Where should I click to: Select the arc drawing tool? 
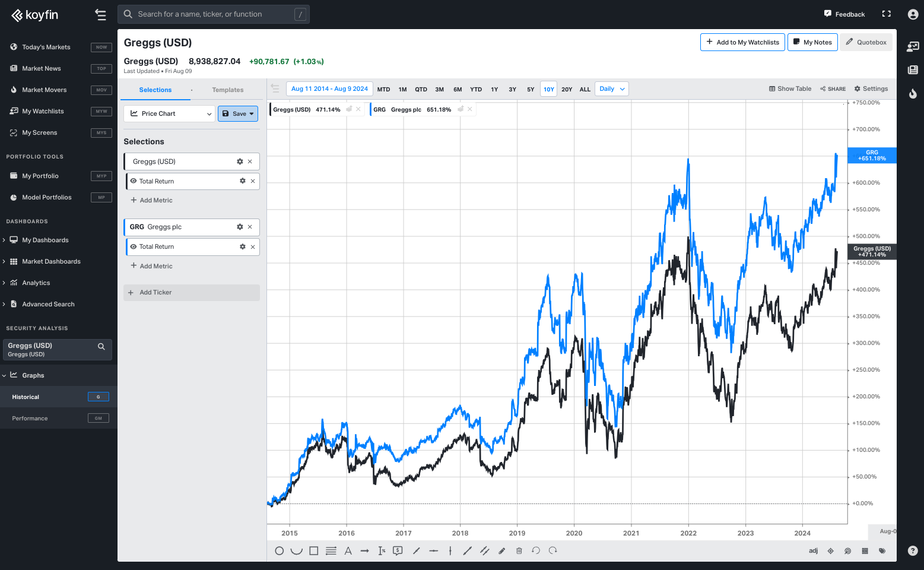(x=296, y=551)
